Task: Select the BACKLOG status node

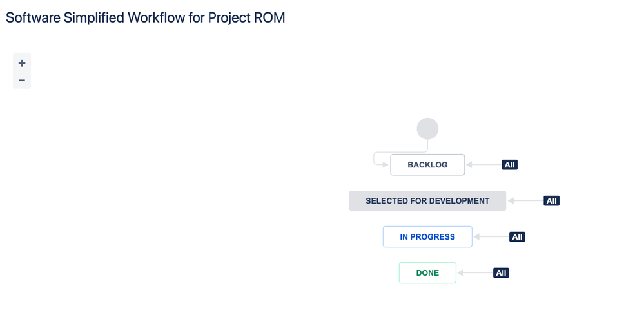Action: click(x=427, y=165)
